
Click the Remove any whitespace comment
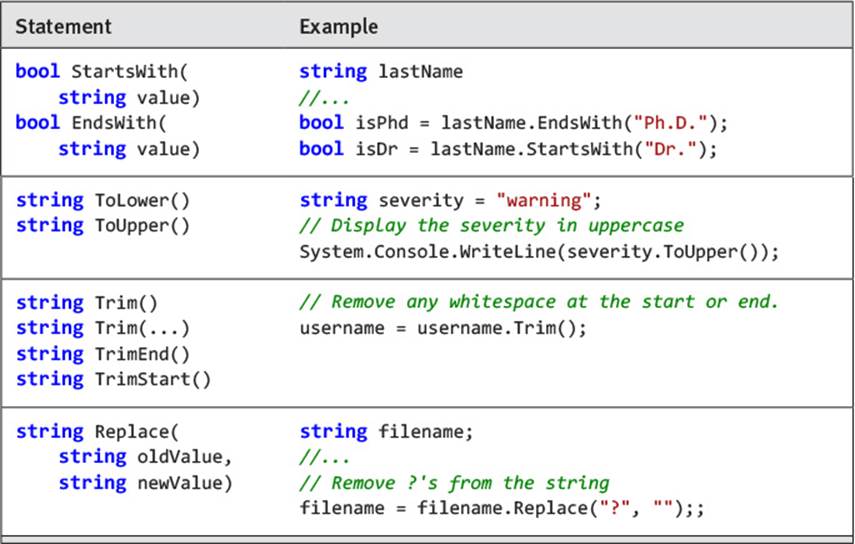(539, 302)
